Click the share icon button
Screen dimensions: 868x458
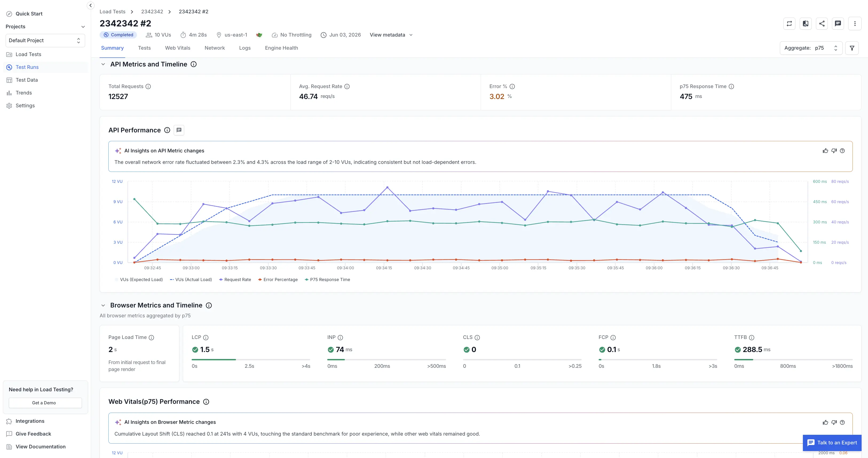pyautogui.click(x=822, y=23)
